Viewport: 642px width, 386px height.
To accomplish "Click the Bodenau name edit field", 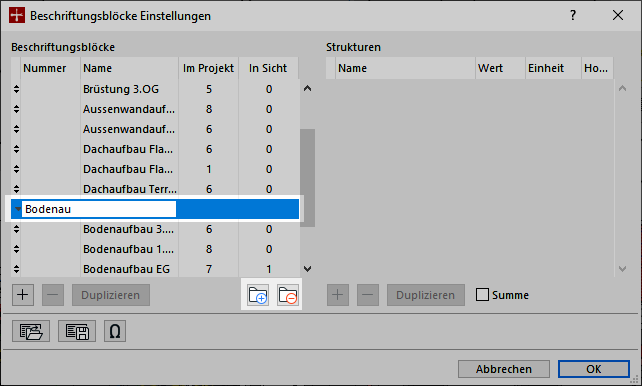I will point(99,209).
